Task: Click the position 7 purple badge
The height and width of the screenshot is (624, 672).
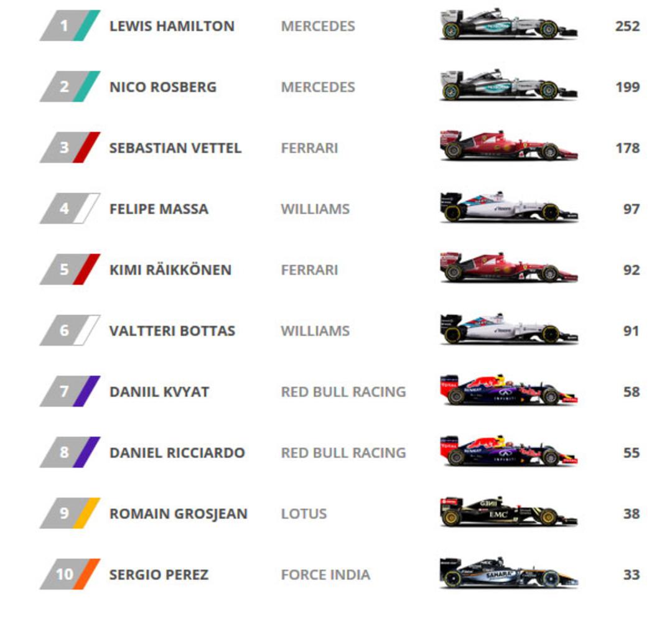Action: pos(70,391)
